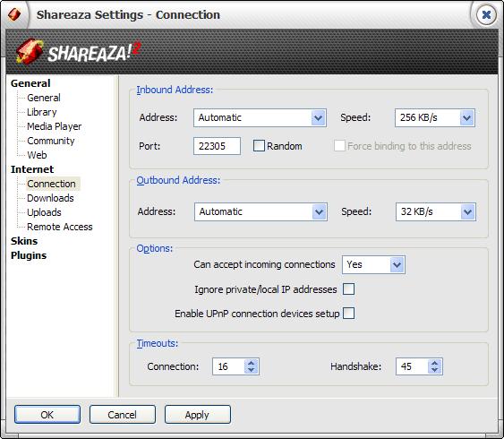Toggle Ignore private/local IP addresses checkbox
The width and height of the screenshot is (504, 439).
[x=348, y=289]
